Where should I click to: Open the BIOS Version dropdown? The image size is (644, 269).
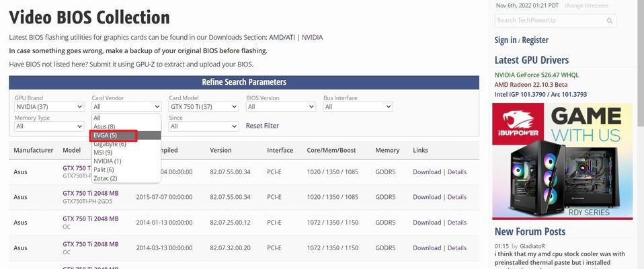(281, 107)
